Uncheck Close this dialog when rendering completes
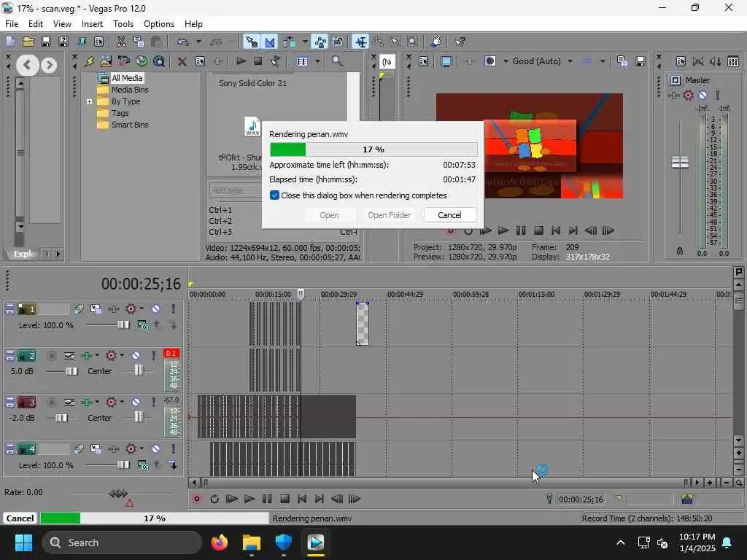Viewport: 747px width, 560px height. pos(274,195)
